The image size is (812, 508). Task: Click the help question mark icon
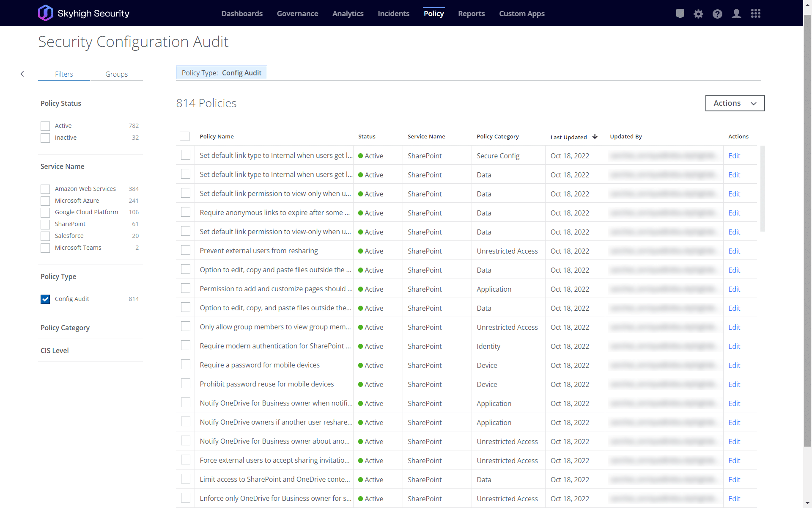[x=717, y=14]
